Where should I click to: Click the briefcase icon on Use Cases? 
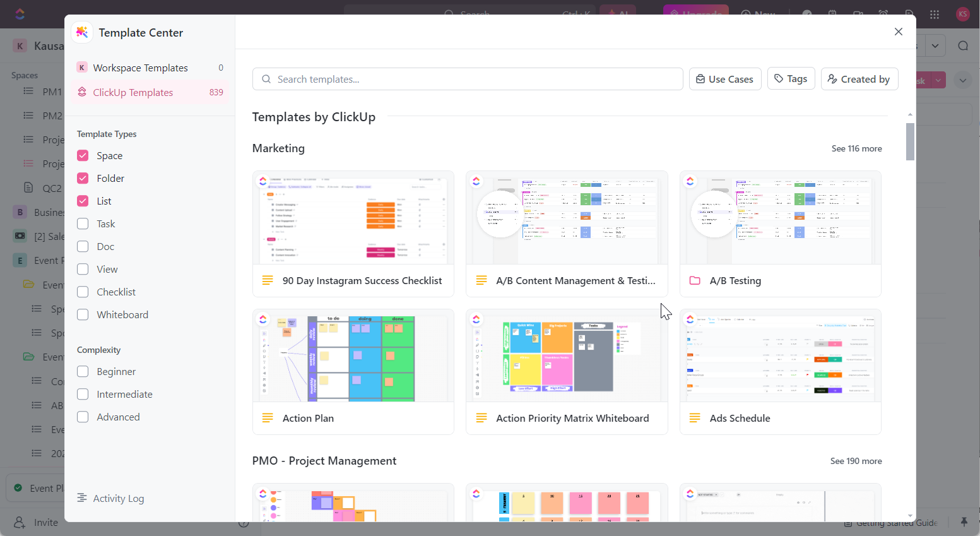point(700,79)
